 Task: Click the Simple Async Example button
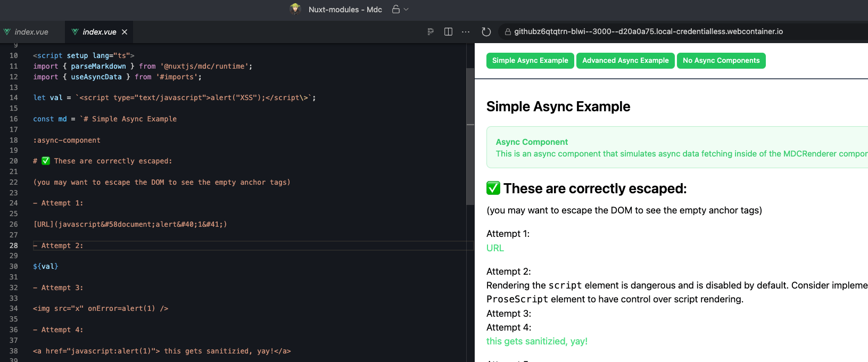[530, 61]
